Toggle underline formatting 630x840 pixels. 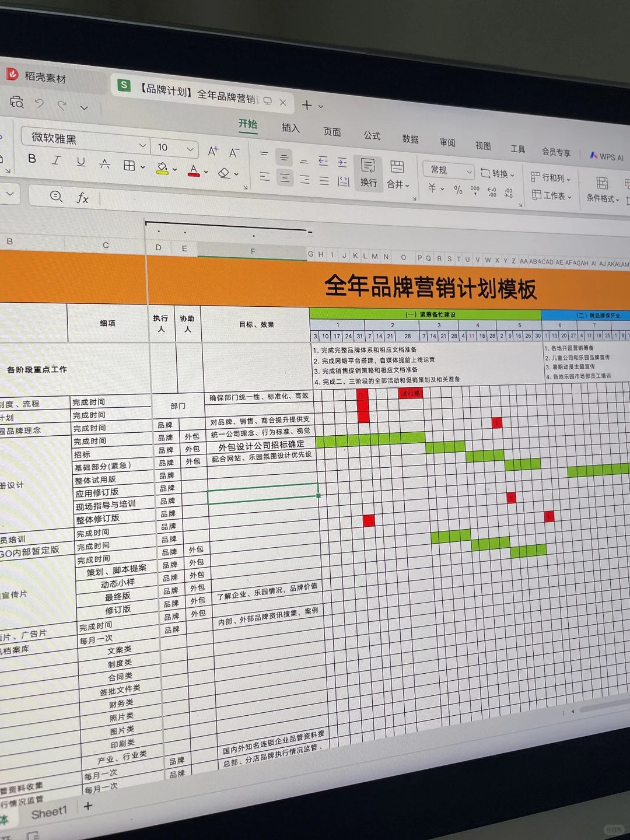(80, 161)
